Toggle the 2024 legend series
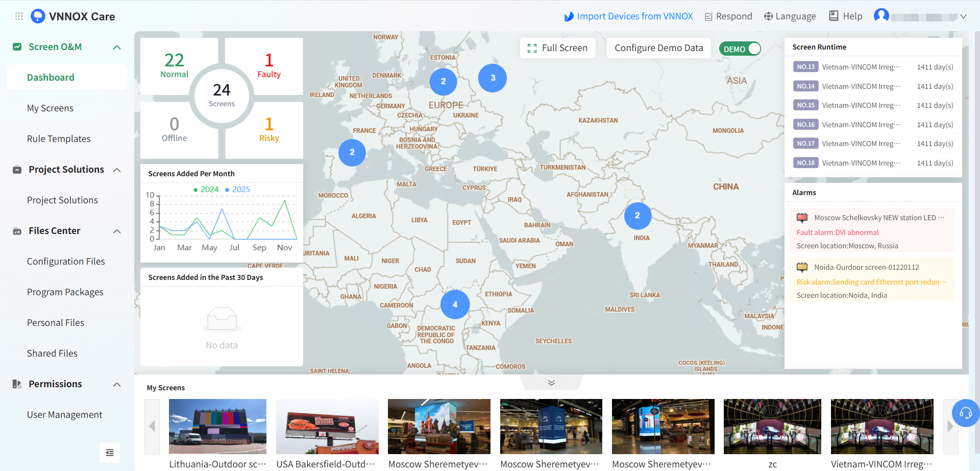Viewport: 980px width, 471px height. pyautogui.click(x=206, y=190)
